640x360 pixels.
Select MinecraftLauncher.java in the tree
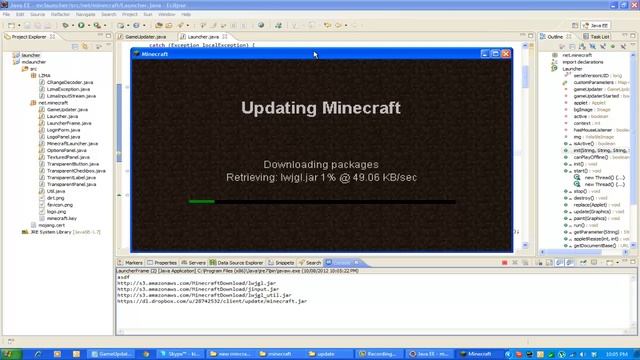click(x=68, y=143)
